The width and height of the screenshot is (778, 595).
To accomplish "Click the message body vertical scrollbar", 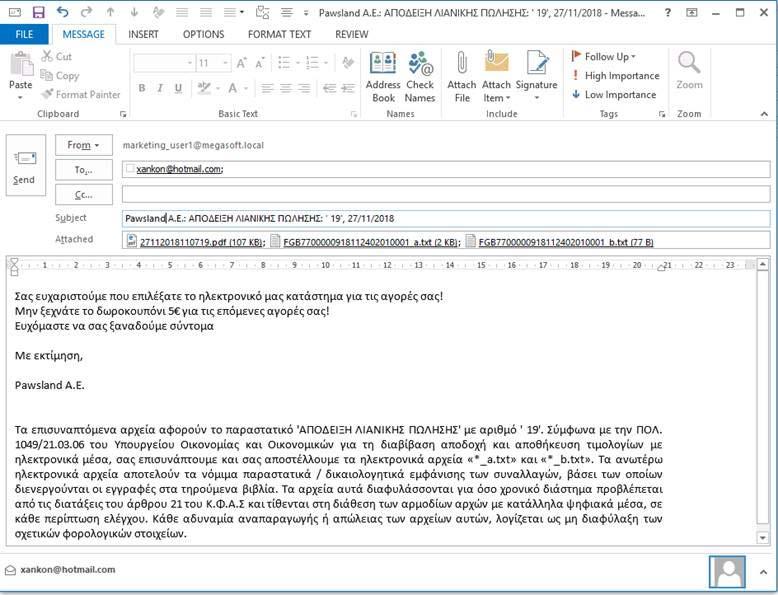I will point(763,401).
